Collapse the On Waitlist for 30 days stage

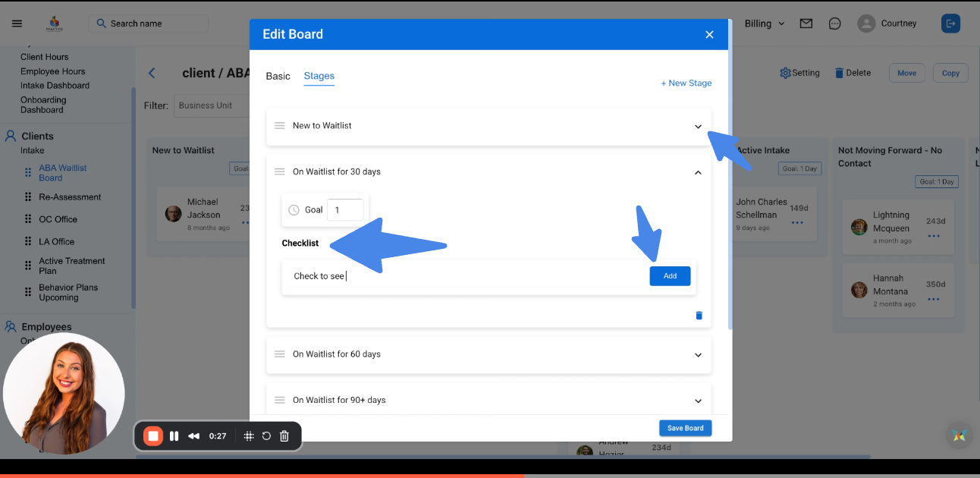[x=698, y=172]
